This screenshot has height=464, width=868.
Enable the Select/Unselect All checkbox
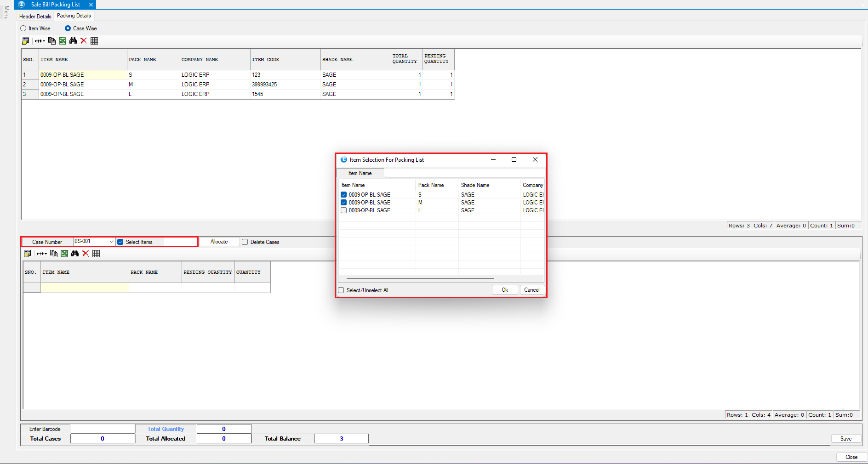341,290
